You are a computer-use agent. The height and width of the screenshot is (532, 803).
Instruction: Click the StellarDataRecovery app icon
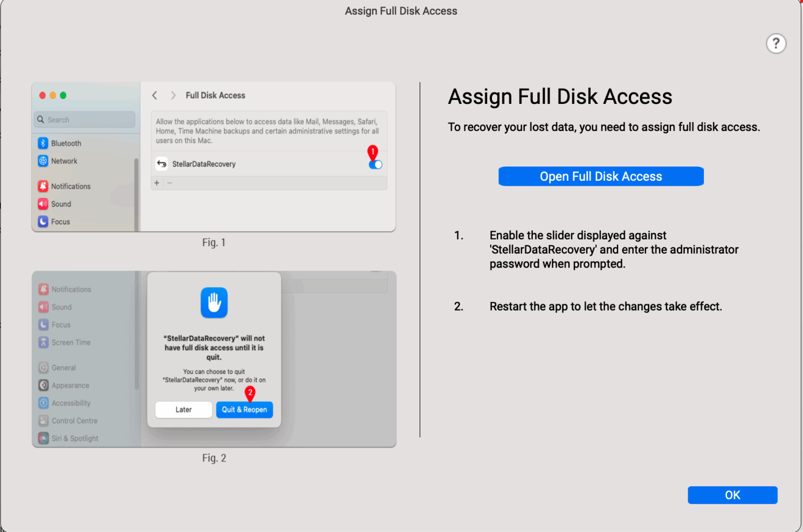click(162, 164)
